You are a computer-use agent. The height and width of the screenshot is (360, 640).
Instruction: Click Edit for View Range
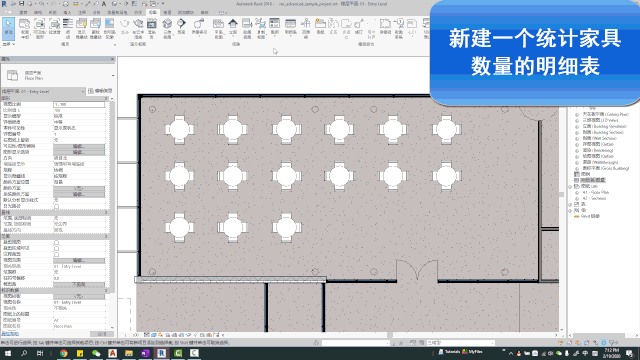click(x=79, y=260)
